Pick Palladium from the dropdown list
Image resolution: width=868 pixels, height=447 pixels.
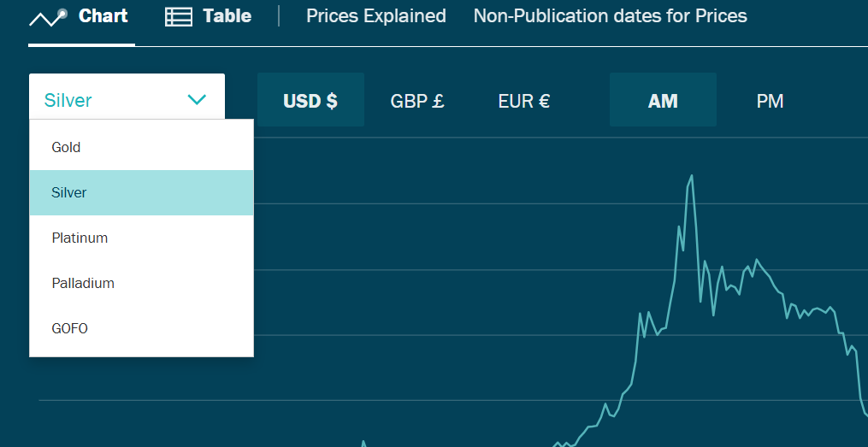pyautogui.click(x=83, y=283)
